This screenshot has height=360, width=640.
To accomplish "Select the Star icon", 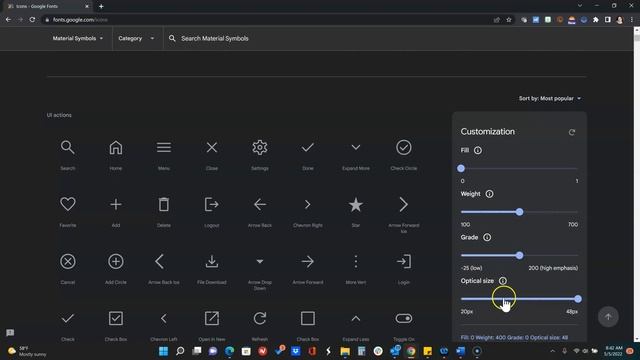I will 356,204.
